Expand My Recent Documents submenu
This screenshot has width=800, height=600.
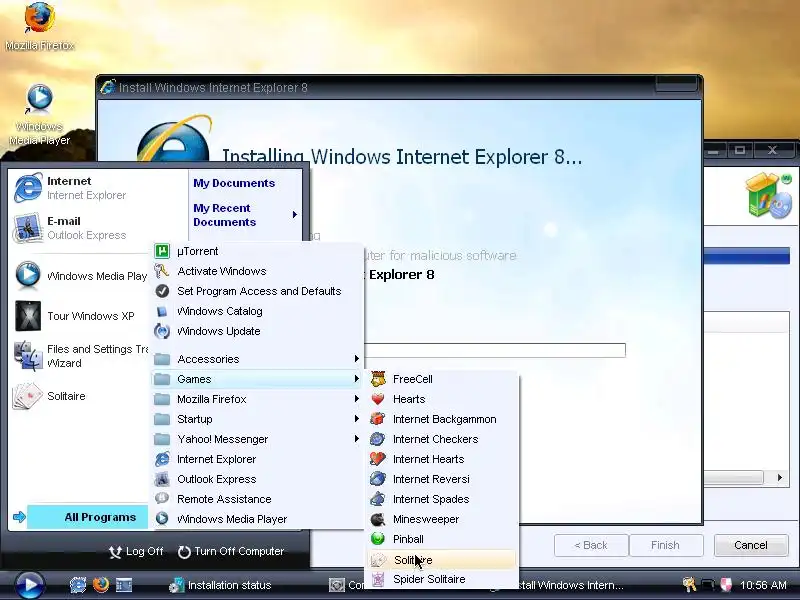click(245, 215)
